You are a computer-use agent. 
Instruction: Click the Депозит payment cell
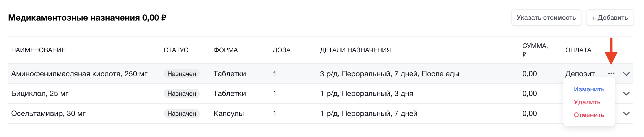580,74
